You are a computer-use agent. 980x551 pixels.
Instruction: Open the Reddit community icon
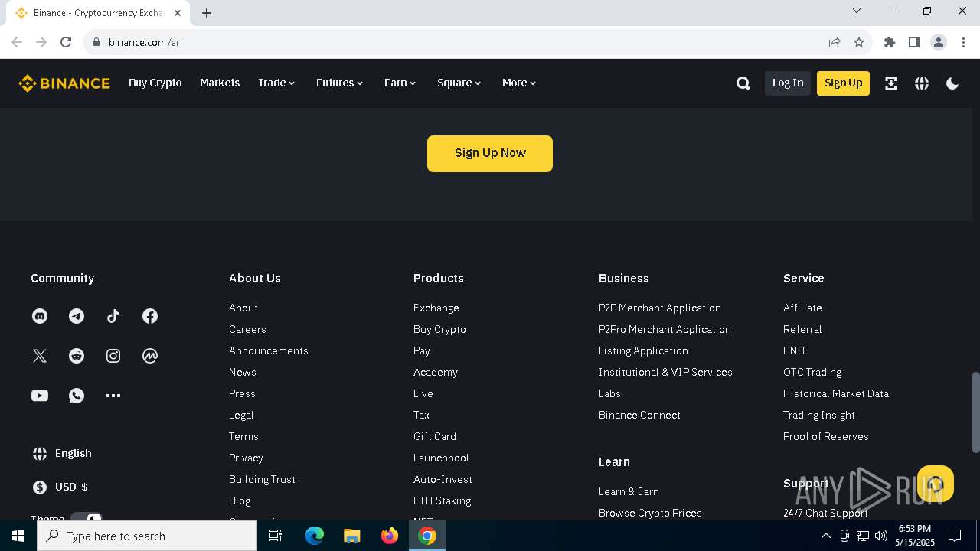[77, 356]
